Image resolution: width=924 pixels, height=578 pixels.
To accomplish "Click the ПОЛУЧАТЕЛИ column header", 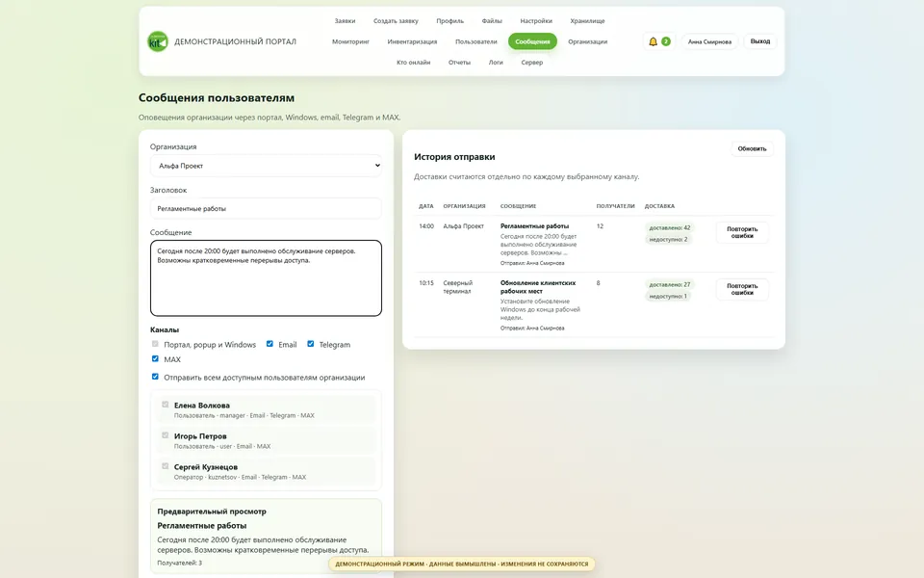I will coord(615,206).
